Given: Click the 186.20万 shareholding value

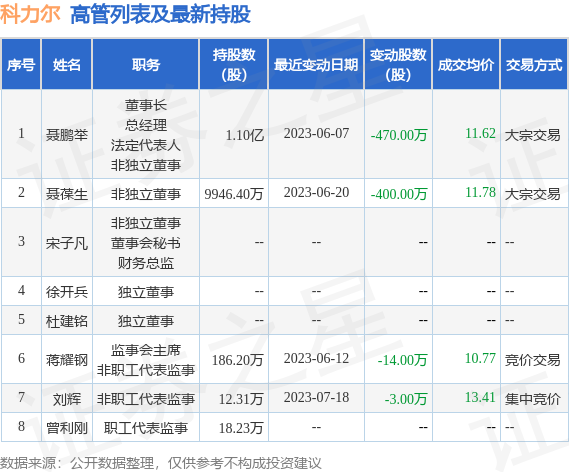Looking at the screenshot, I should tap(238, 360).
